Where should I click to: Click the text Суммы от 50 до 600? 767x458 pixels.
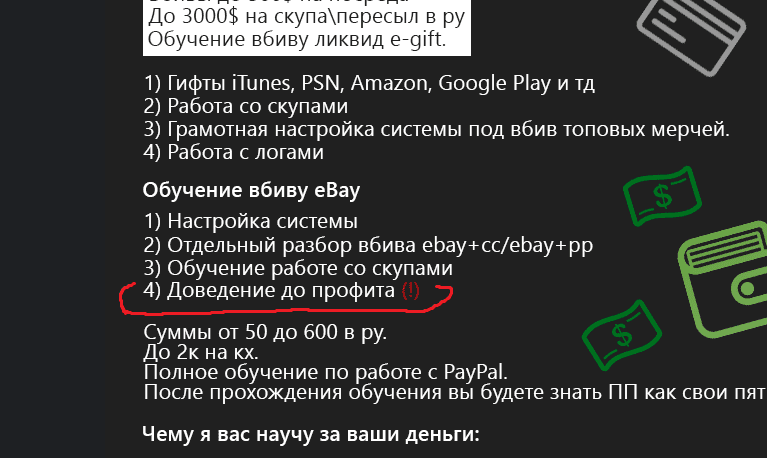coord(265,332)
